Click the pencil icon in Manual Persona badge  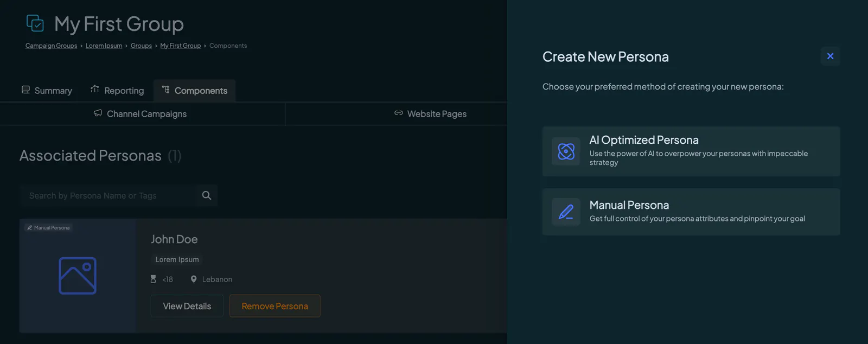click(29, 228)
